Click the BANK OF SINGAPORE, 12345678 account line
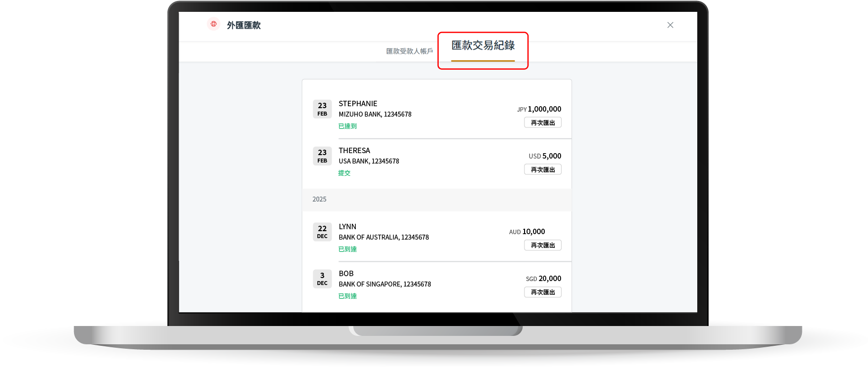Viewport: 868px width, 368px height. (x=385, y=285)
